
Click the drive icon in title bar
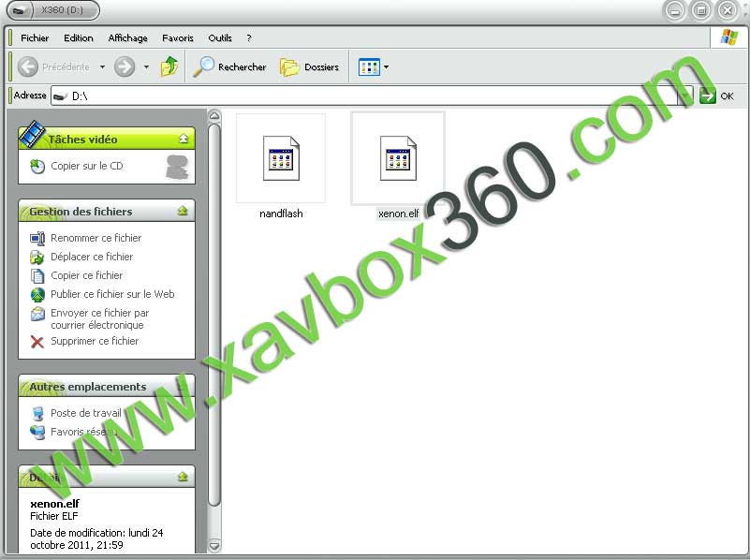[20, 10]
